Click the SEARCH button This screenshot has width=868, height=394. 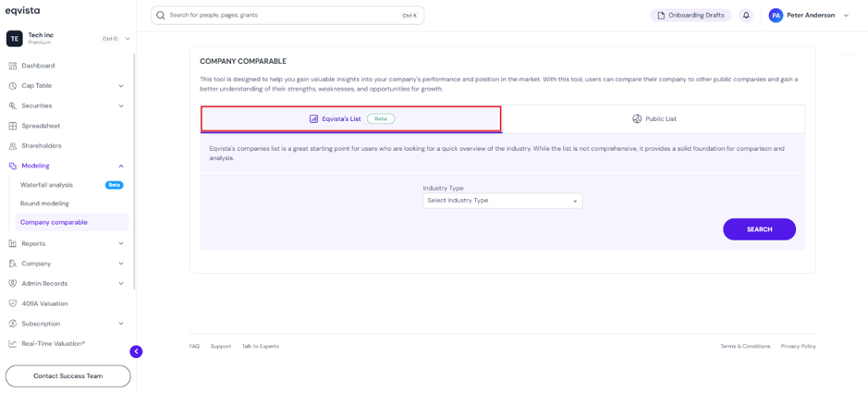759,229
